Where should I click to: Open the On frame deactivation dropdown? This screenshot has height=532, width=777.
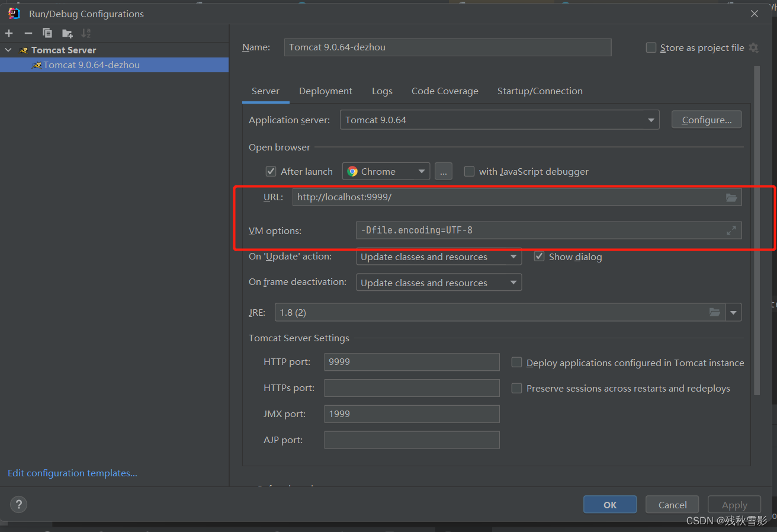[438, 283]
